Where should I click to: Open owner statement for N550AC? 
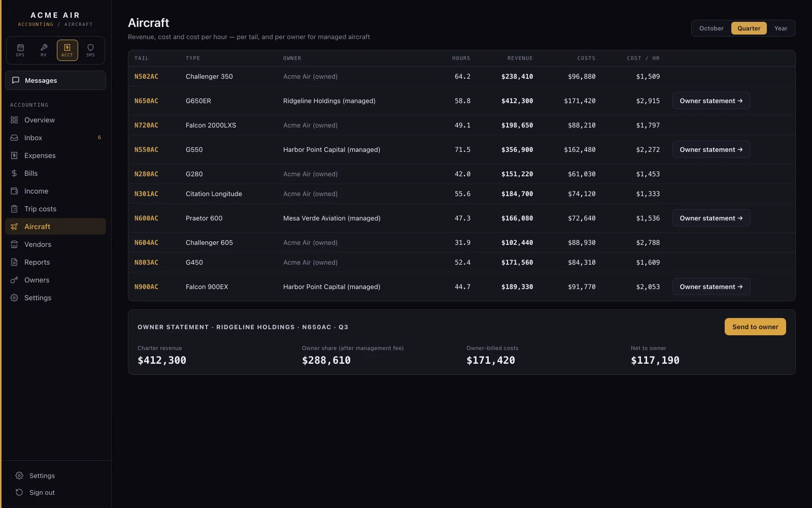coord(711,149)
